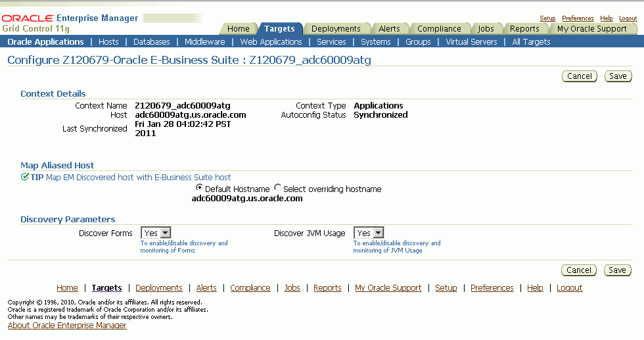Click the footer Alerts link

[206, 288]
